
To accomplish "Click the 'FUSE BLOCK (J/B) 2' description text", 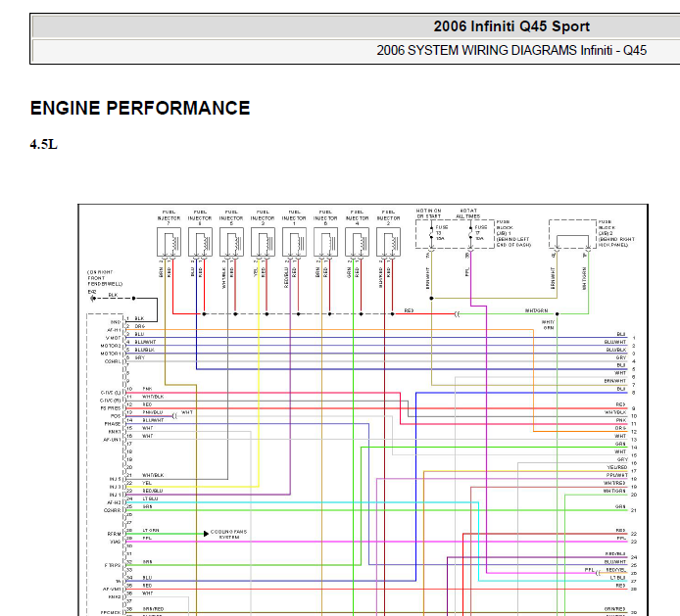I will [x=616, y=233].
